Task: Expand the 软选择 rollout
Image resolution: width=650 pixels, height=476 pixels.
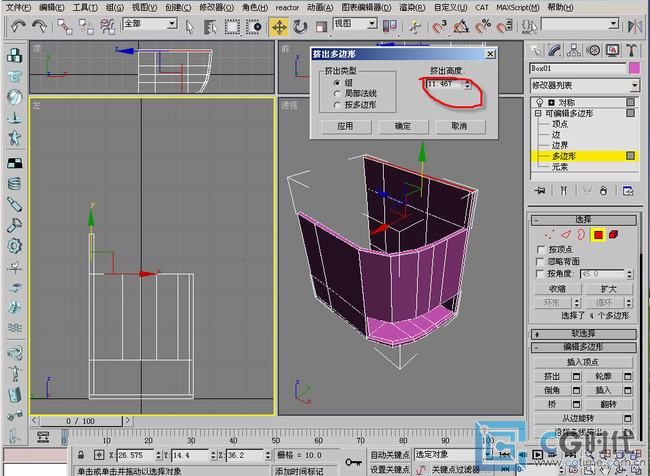Action: (x=583, y=334)
